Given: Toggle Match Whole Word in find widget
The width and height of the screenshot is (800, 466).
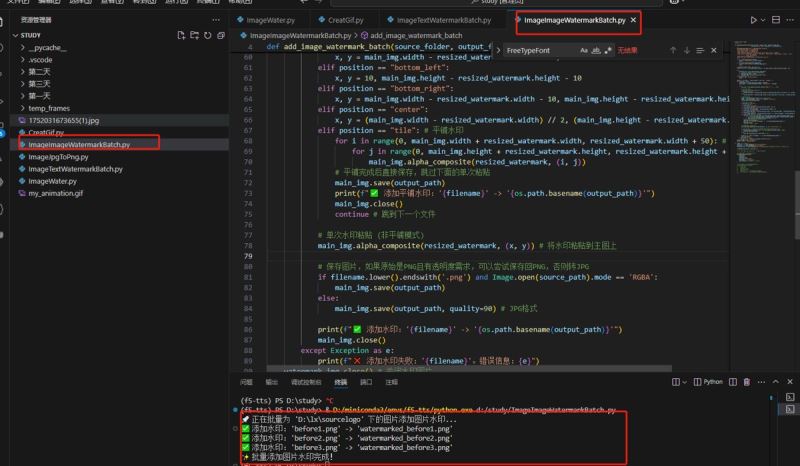Looking at the screenshot, I should [x=596, y=50].
